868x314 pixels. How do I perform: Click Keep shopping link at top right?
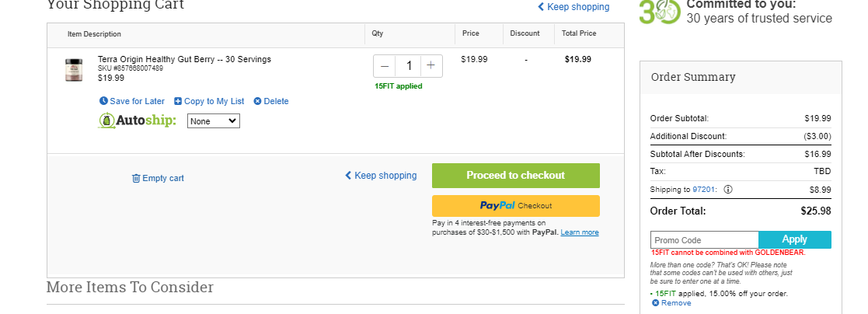(x=573, y=7)
